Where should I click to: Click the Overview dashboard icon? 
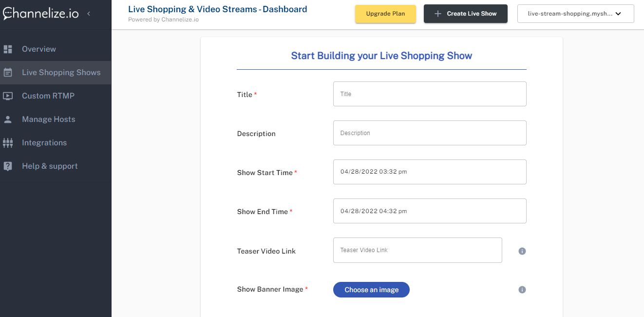(x=8, y=49)
